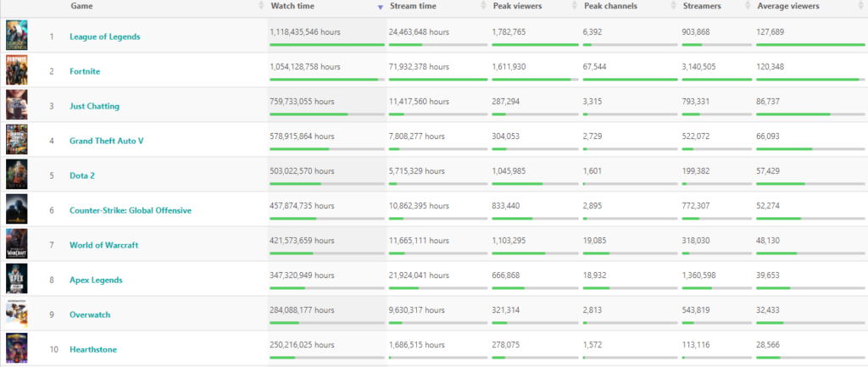
Task: Go to Counter-Strike: Global Offensive page link
Action: [130, 210]
